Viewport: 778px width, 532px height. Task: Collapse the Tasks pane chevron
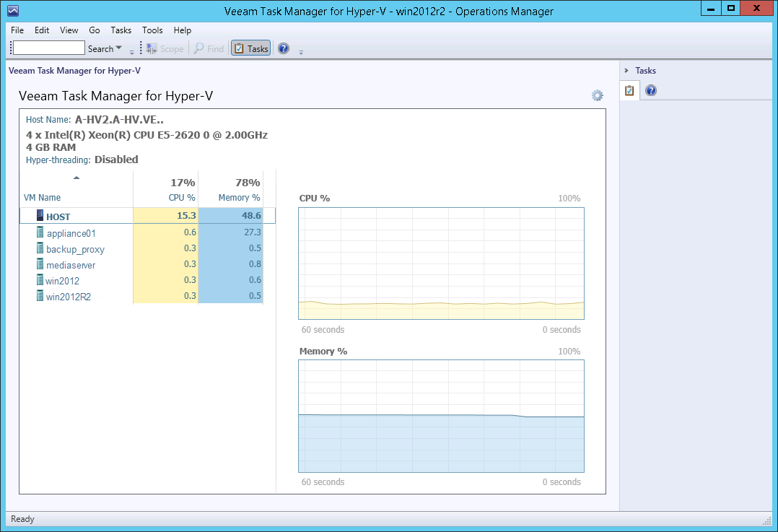click(x=626, y=71)
